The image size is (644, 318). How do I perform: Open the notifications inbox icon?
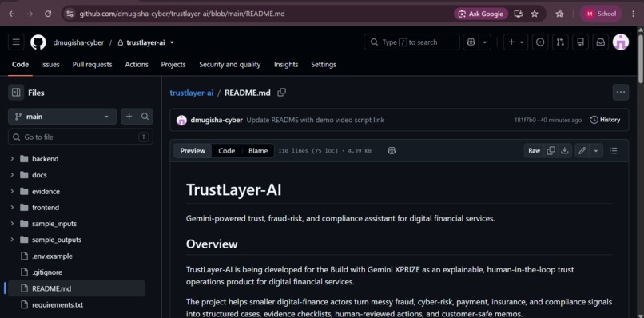[601, 42]
